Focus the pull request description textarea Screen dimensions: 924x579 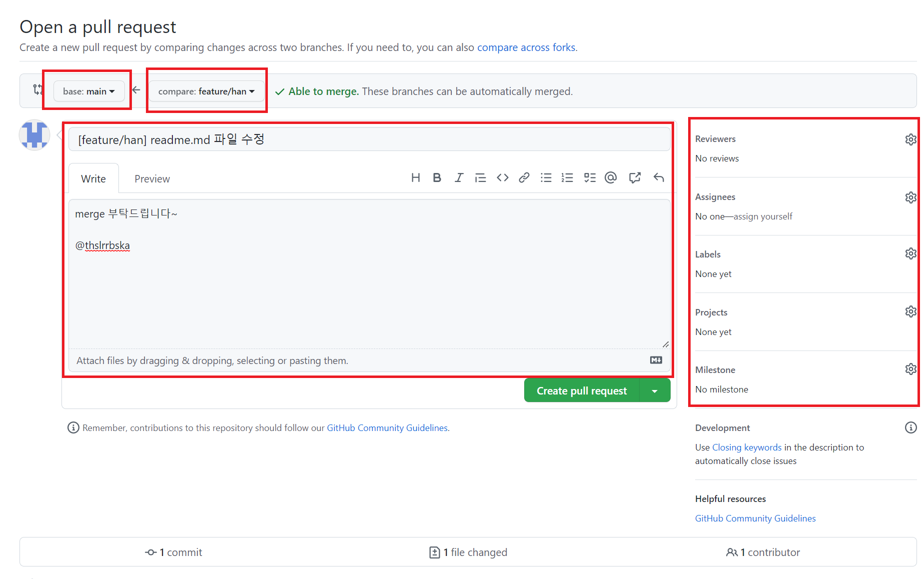click(x=369, y=274)
